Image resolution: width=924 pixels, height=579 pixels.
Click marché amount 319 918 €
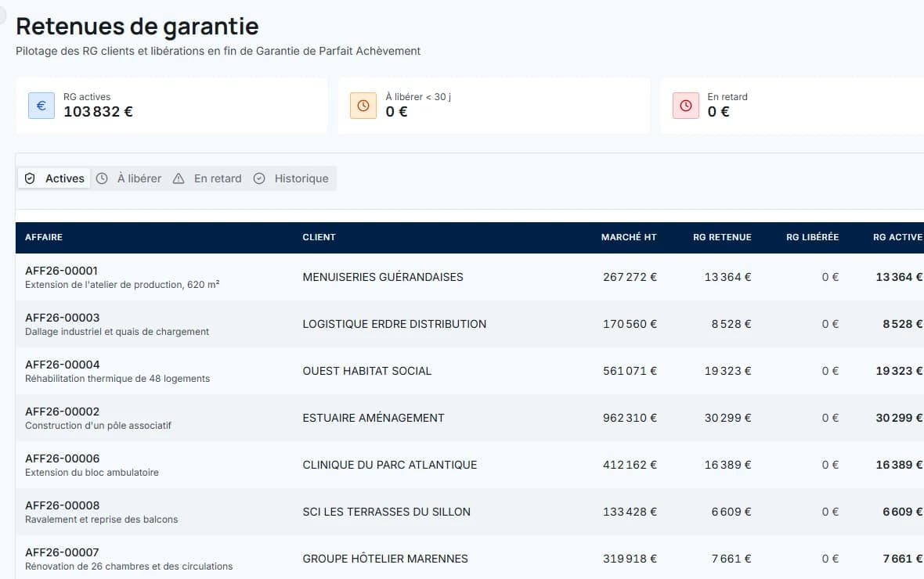point(630,559)
